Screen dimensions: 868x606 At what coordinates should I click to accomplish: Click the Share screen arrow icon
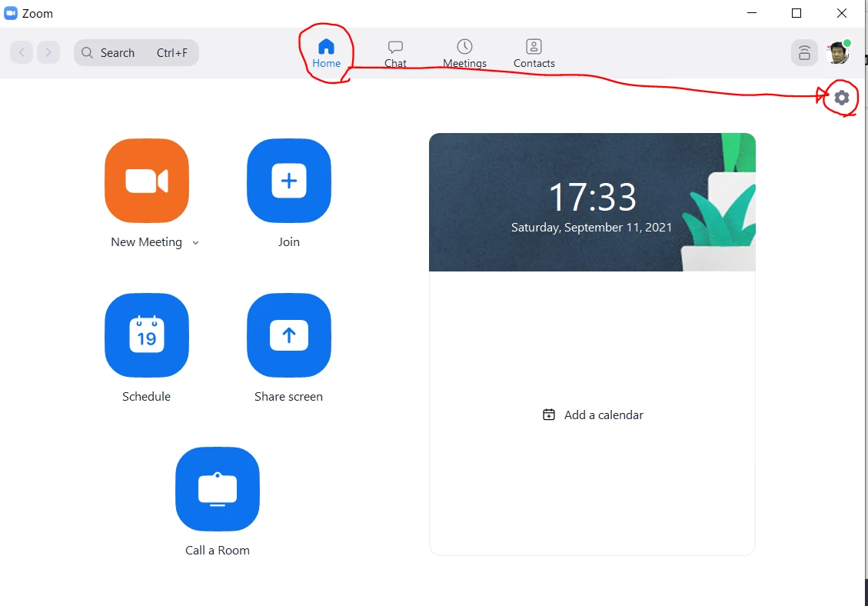(289, 335)
